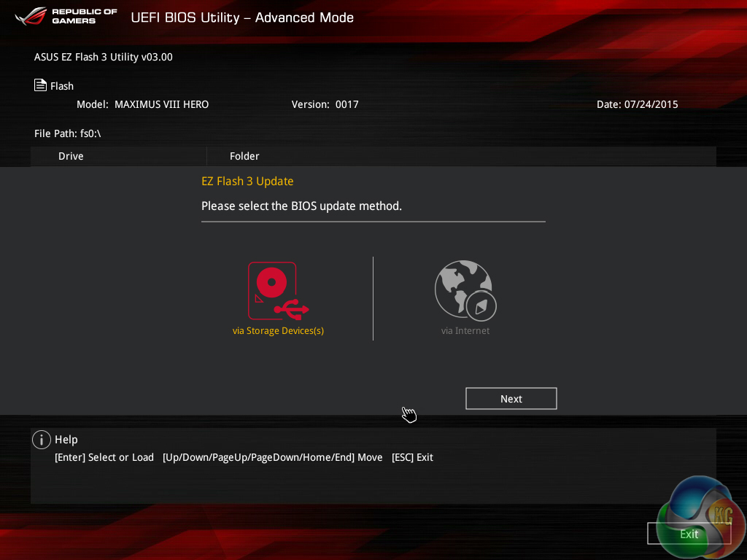
Task: Select the via Internet globe icon
Action: pyautogui.click(x=465, y=291)
